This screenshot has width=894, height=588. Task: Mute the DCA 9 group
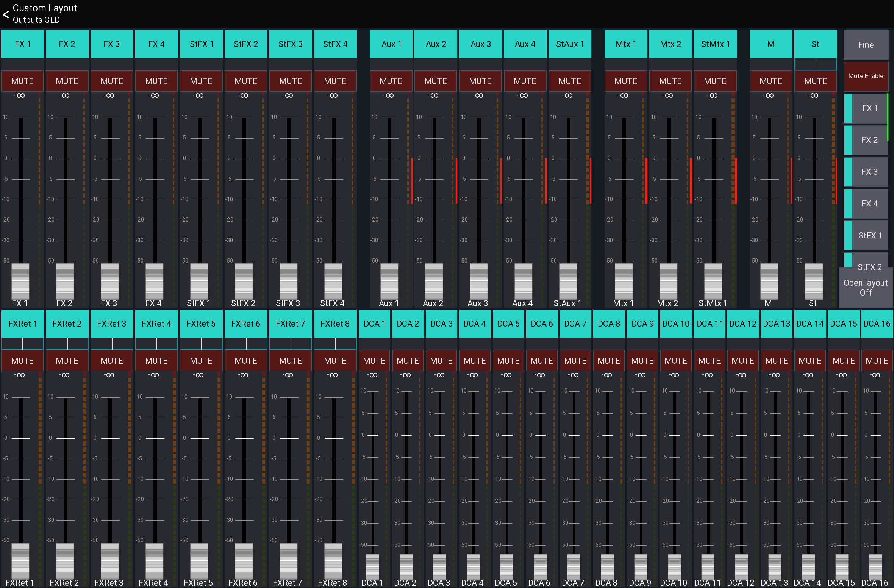pos(642,361)
